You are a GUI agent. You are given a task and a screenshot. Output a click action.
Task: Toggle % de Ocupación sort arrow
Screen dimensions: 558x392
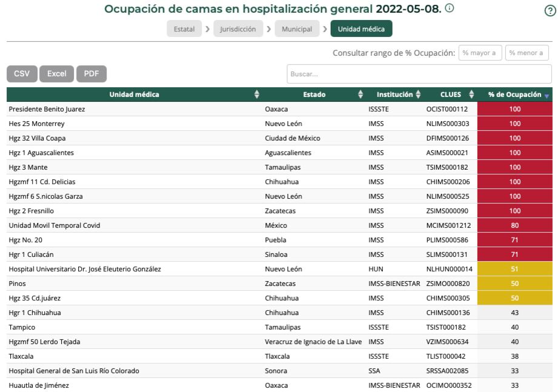(x=547, y=95)
